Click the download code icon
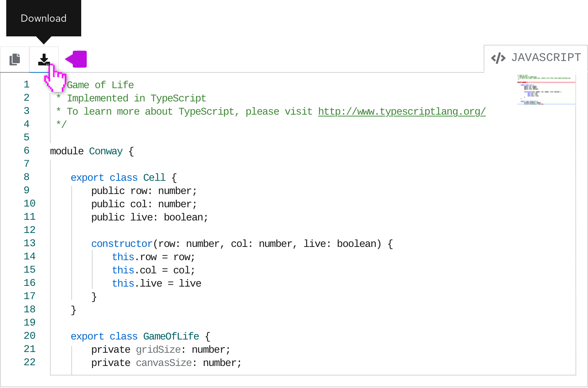 click(x=44, y=59)
